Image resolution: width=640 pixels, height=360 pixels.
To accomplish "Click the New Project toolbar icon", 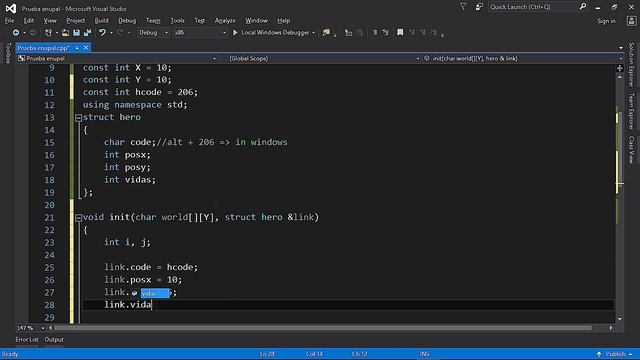I will click(x=48, y=33).
